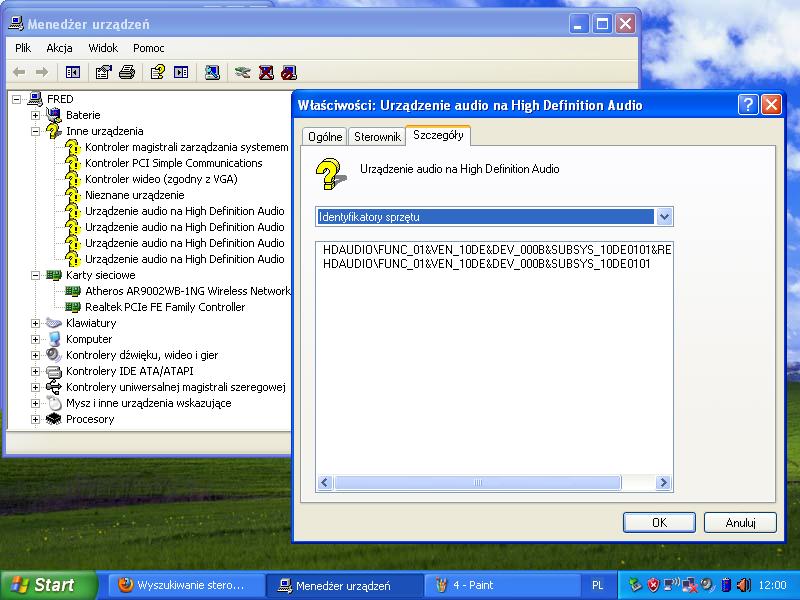Select Kontroler magistrali zarządzania systemem
Screen dimensions: 800x600
(x=187, y=147)
